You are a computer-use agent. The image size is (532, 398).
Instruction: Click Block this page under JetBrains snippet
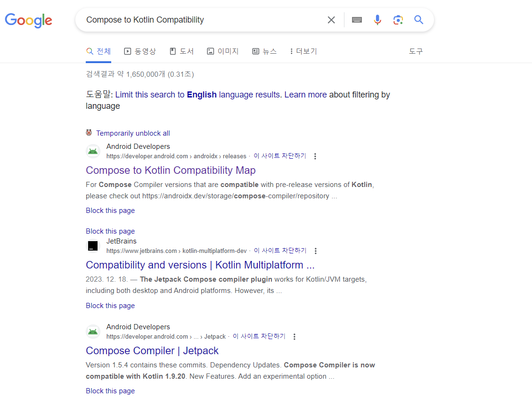110,306
